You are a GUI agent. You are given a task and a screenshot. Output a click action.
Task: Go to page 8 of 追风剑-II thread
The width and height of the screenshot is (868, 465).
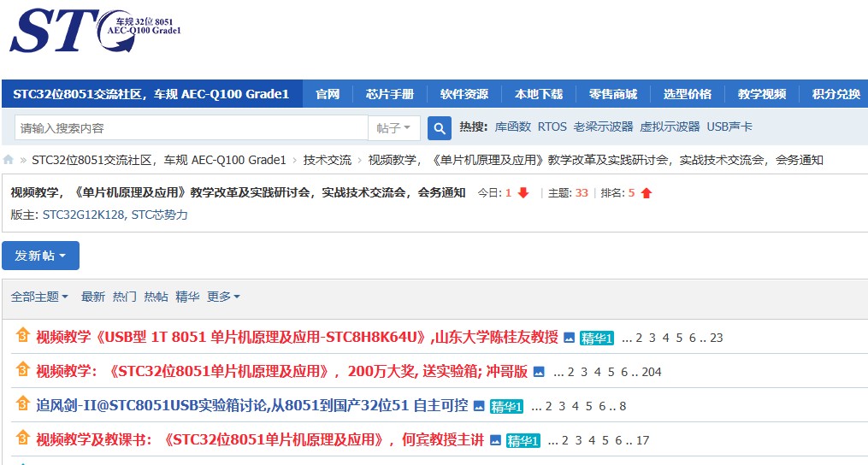(x=623, y=406)
